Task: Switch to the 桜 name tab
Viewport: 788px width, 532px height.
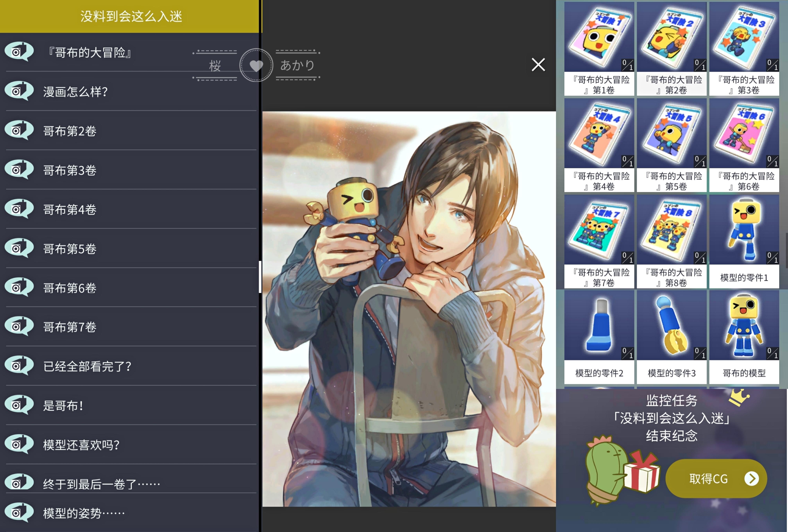Action: click(215, 65)
